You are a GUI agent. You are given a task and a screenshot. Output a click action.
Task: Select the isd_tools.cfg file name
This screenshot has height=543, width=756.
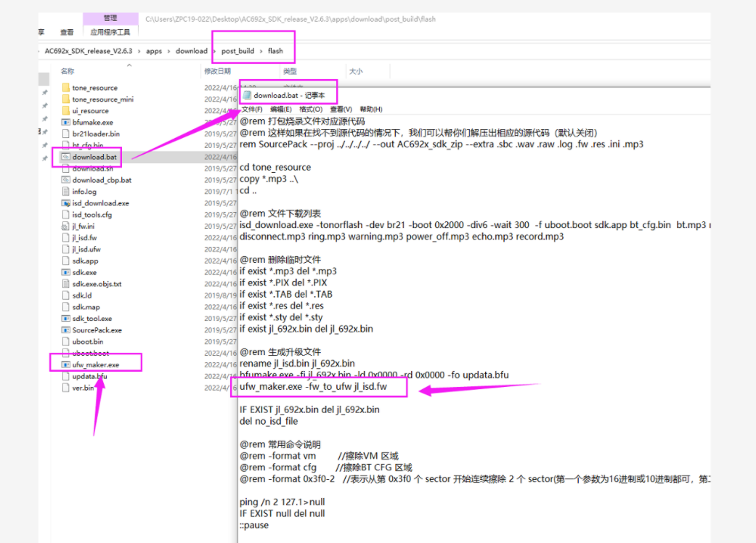click(x=92, y=215)
